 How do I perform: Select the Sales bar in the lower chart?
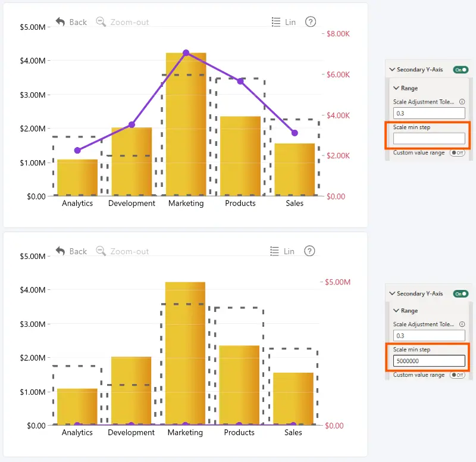[x=293, y=399]
